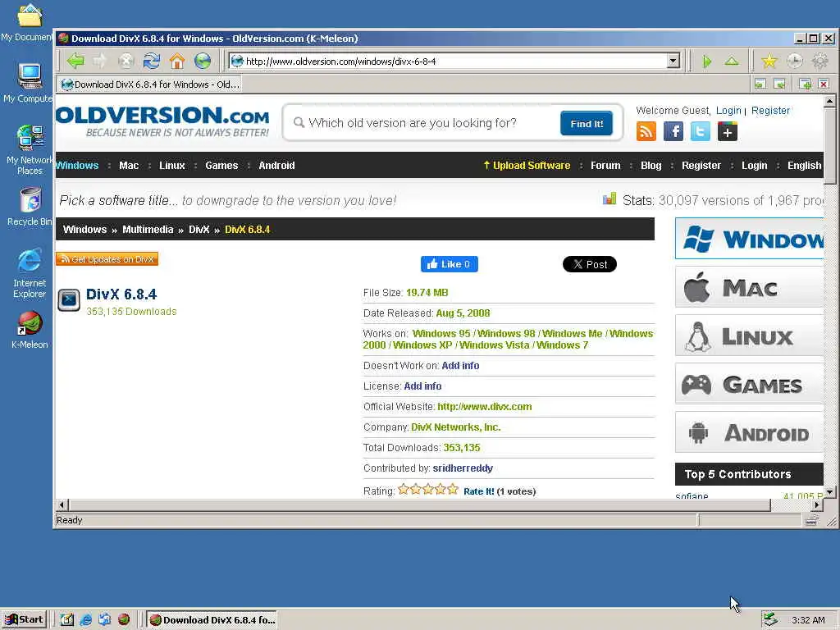
Task: Launch K-Meleon from the Quick Launch bar
Action: (124, 620)
